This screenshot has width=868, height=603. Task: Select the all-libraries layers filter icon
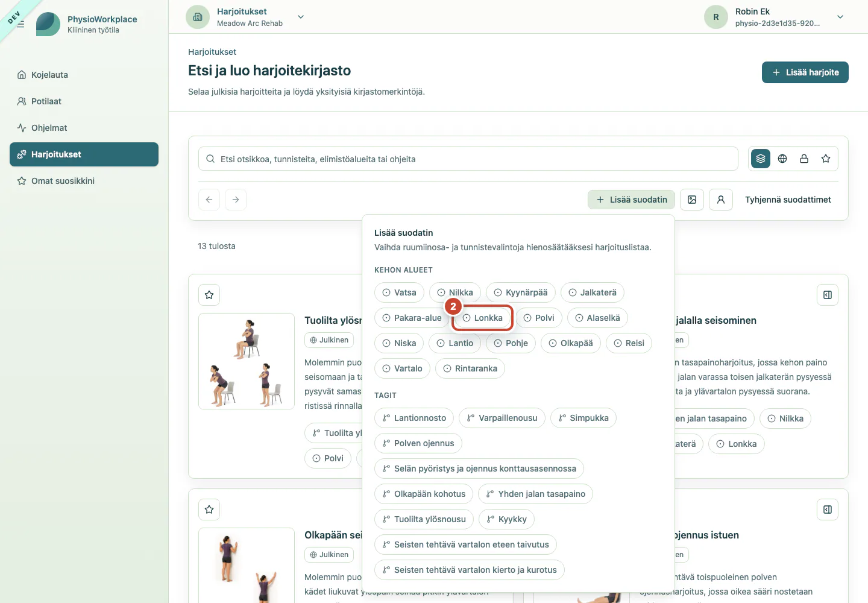761,159
